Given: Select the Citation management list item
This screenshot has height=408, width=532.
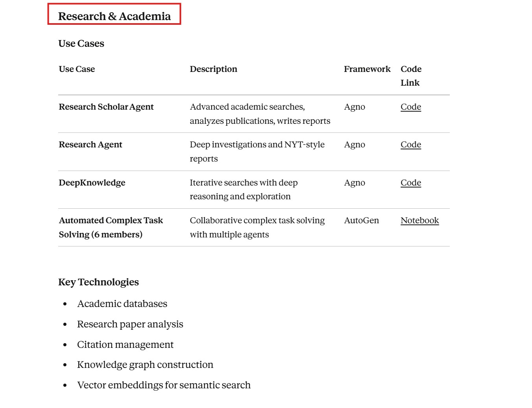Looking at the screenshot, I should pos(125,345).
